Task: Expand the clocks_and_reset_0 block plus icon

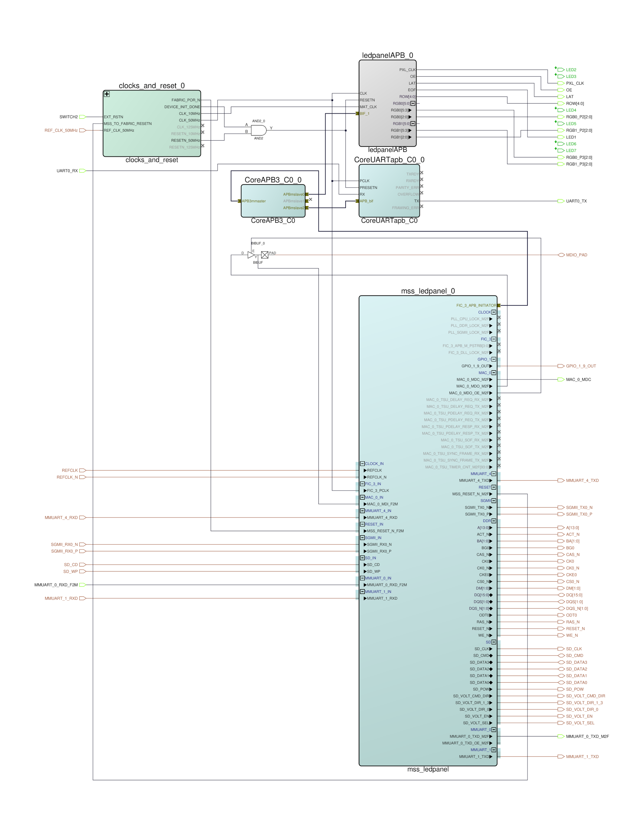Action: [107, 94]
